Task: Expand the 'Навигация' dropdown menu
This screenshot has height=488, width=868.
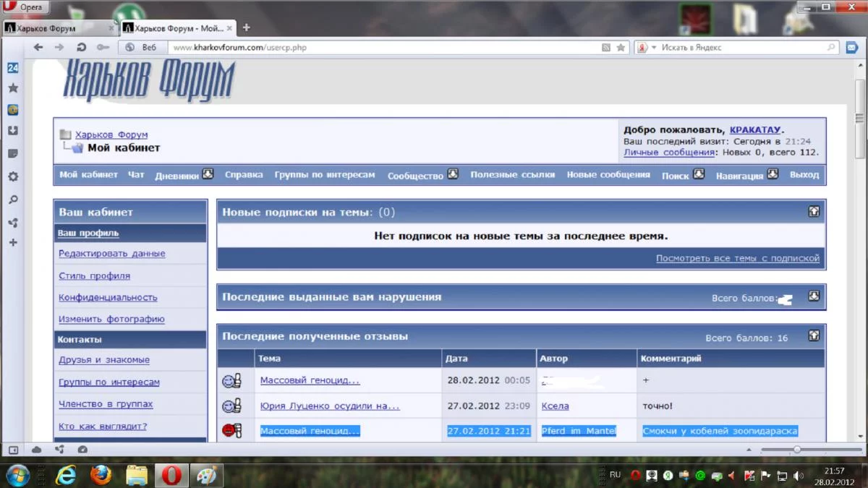Action: click(x=773, y=174)
